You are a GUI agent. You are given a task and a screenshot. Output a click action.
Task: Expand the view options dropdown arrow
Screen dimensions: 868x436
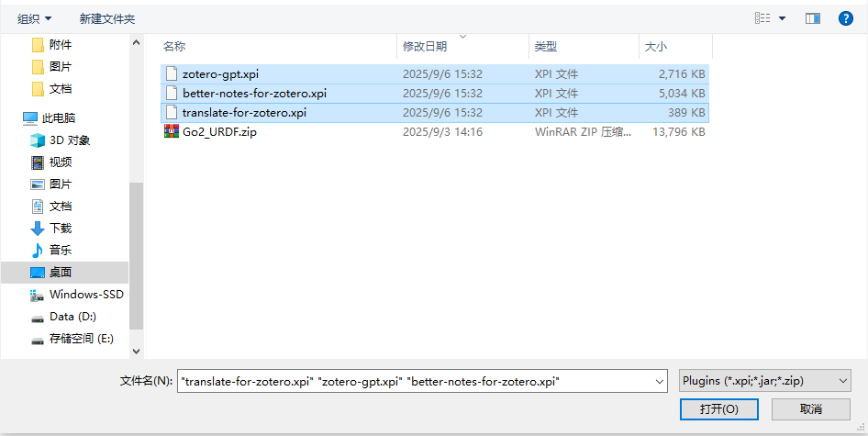tap(782, 19)
